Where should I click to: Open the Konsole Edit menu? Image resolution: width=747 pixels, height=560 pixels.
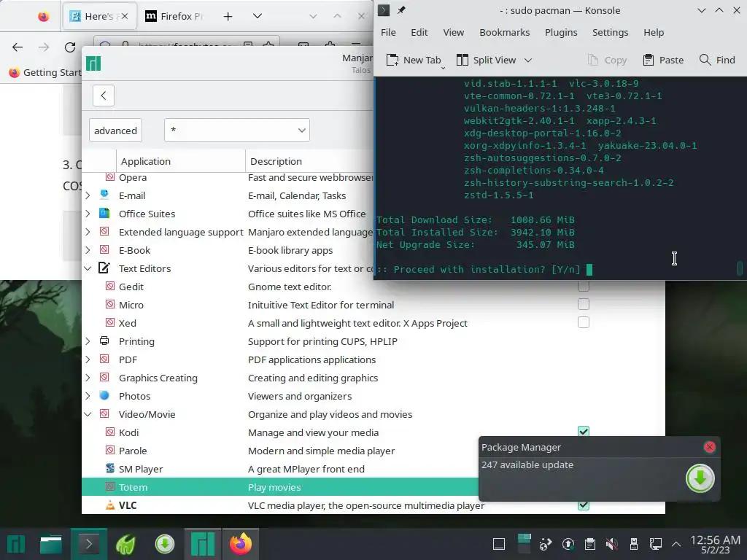pos(419,32)
